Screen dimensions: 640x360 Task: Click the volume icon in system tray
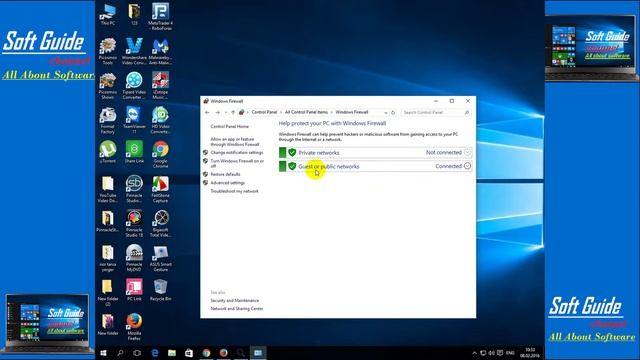click(x=491, y=353)
